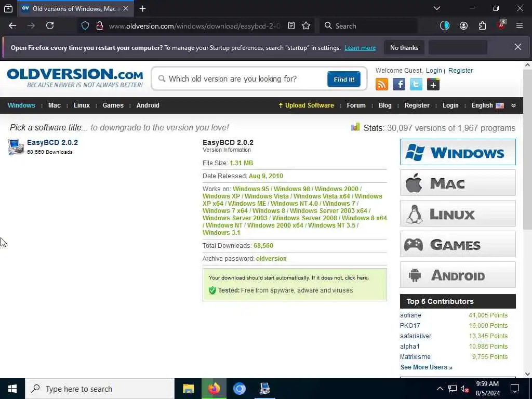Click EasyBCD 2.0.2 title link
The image size is (532, 399).
point(52,142)
